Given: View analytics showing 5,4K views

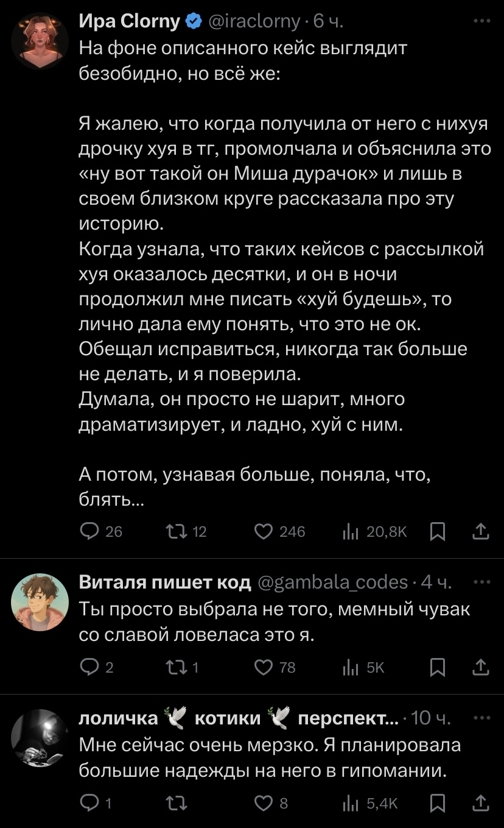Looking at the screenshot, I should click(351, 804).
